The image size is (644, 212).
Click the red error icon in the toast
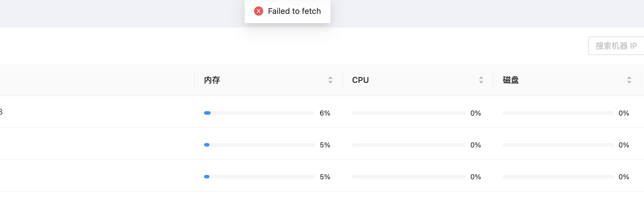click(259, 11)
